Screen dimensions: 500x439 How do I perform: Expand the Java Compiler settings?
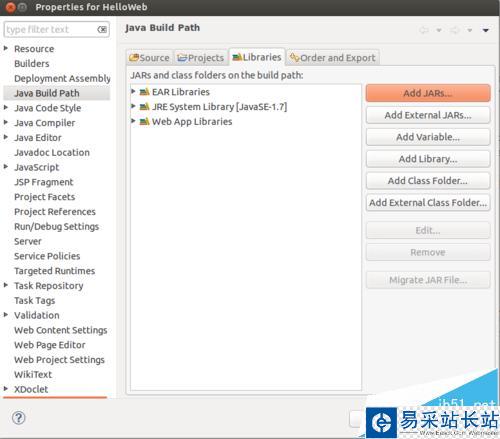(x=6, y=122)
